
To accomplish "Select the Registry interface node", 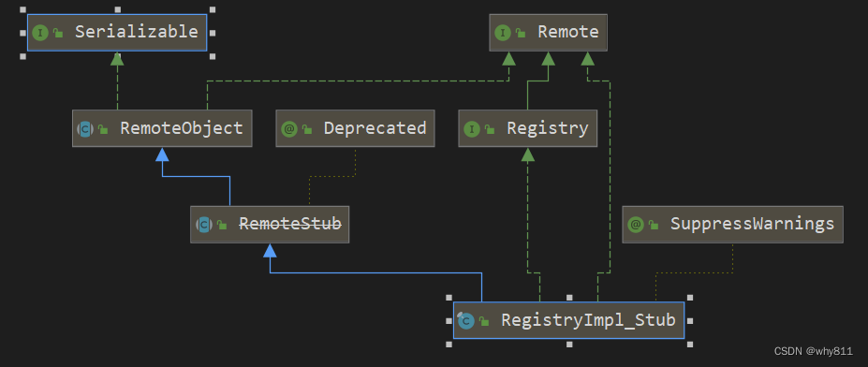I will (x=527, y=128).
